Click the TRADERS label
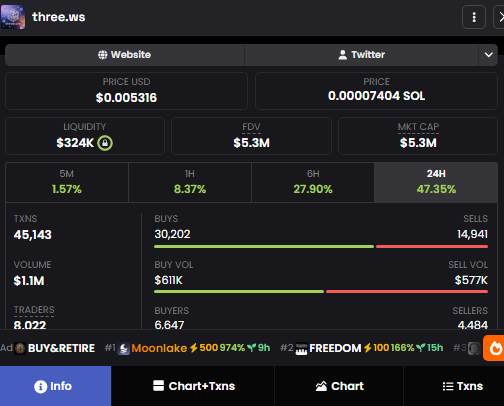This screenshot has width=504, height=406. 34,310
